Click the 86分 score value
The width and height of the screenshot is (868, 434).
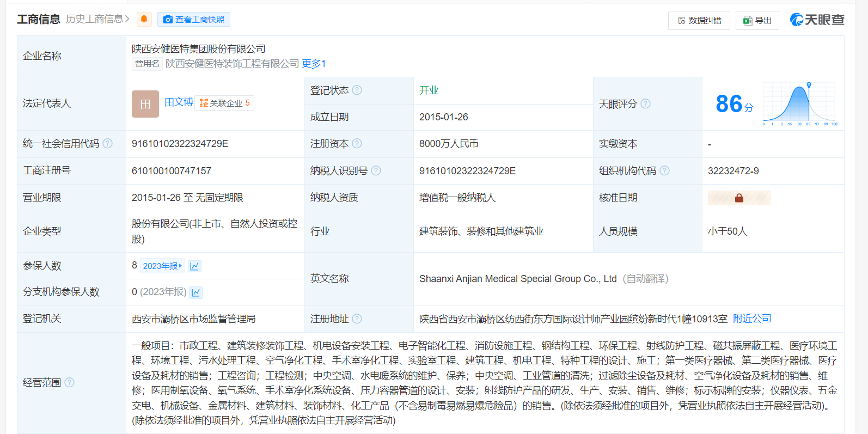pyautogui.click(x=734, y=104)
